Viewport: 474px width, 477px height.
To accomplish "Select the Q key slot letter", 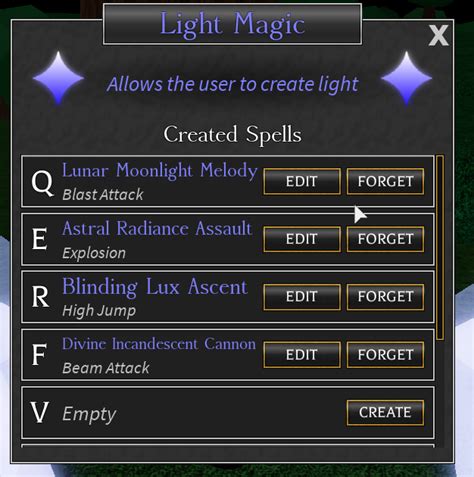I will tap(42, 183).
